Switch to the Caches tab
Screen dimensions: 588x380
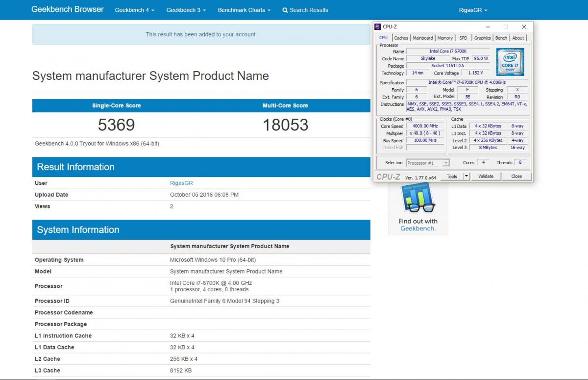[401, 38]
